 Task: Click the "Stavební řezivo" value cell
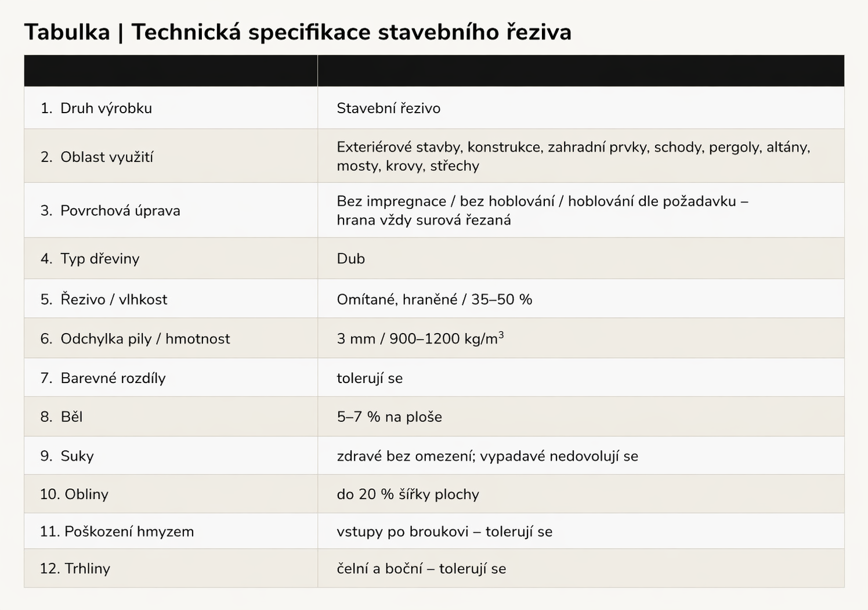(388, 109)
